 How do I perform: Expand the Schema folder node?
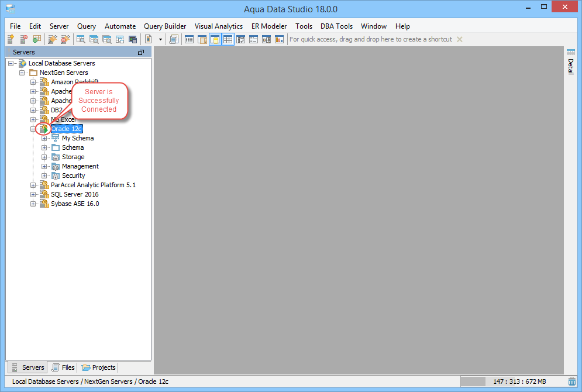click(44, 148)
